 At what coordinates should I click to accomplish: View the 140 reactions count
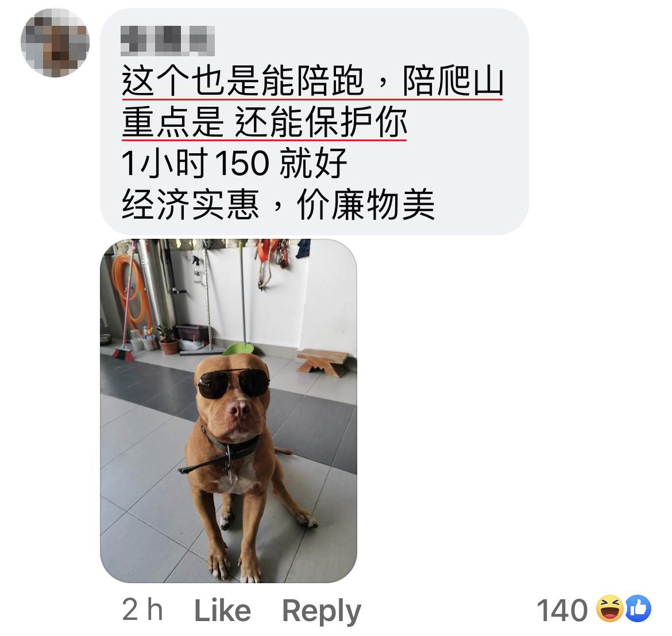[562, 610]
